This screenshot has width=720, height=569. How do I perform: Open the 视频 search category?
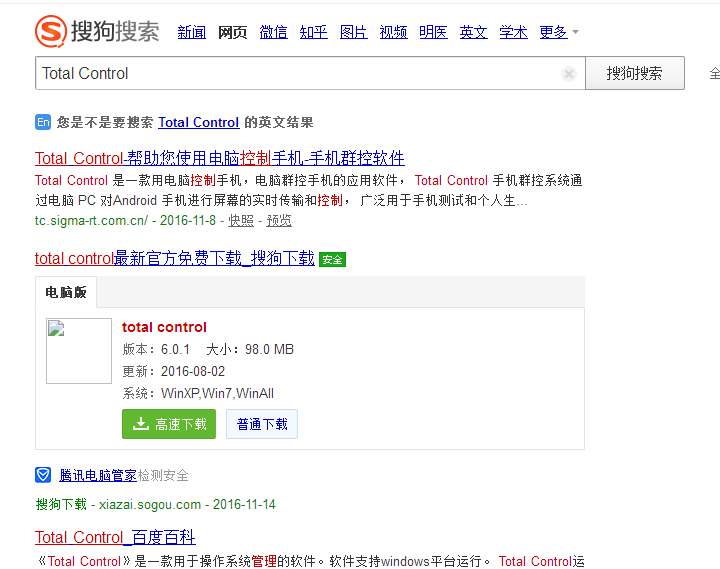(393, 32)
